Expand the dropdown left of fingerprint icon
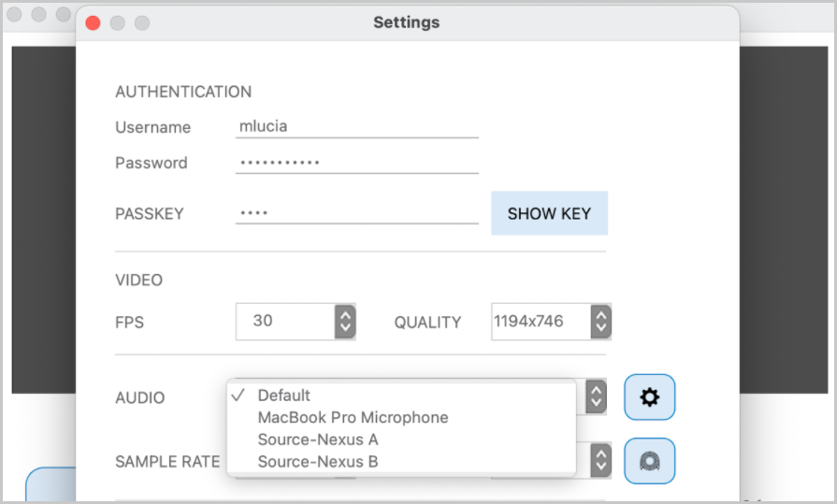The height and width of the screenshot is (504, 837). coord(601,460)
